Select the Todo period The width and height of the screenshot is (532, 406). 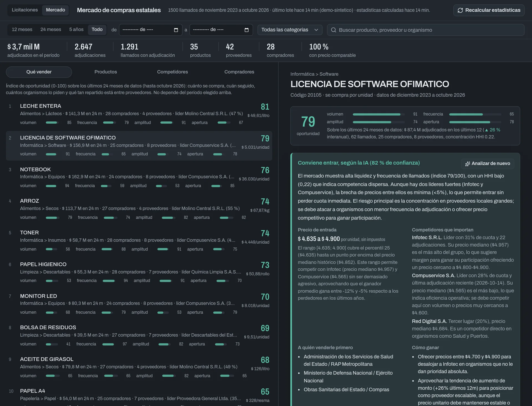(97, 30)
